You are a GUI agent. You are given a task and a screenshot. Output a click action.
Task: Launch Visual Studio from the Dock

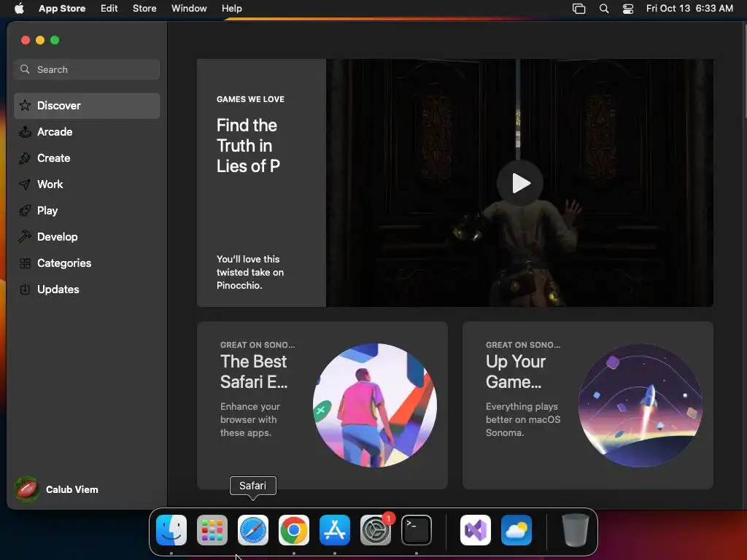(x=476, y=529)
